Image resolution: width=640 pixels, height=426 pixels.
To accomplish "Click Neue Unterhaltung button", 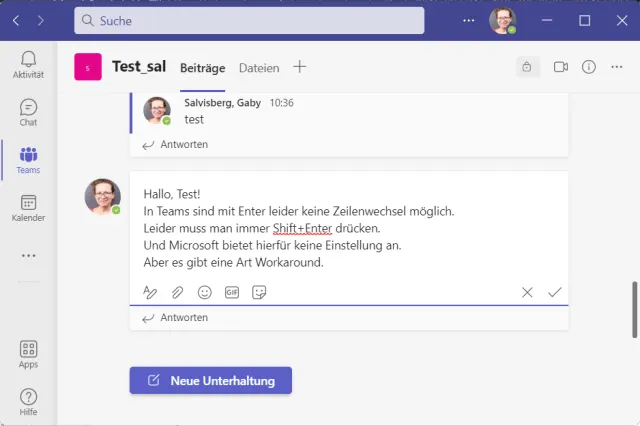I will pos(211,380).
